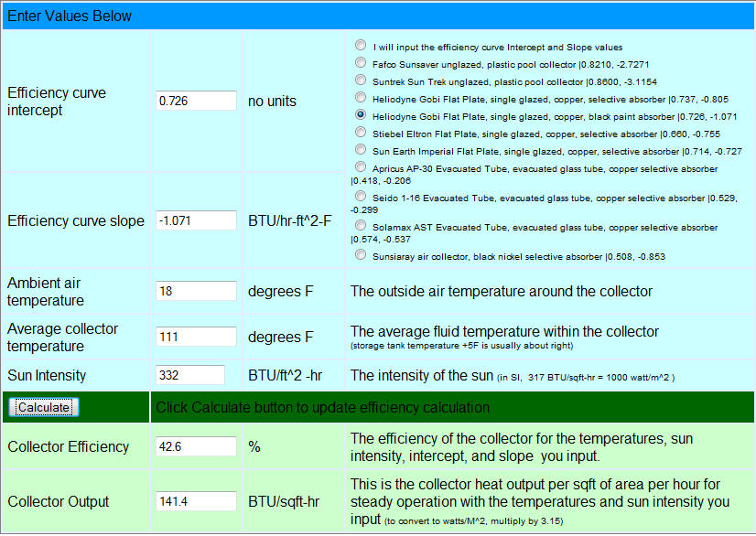The image size is (756, 536).
Task: Select Heliodyne Gobi black paint absorber radio
Action: coord(361,114)
